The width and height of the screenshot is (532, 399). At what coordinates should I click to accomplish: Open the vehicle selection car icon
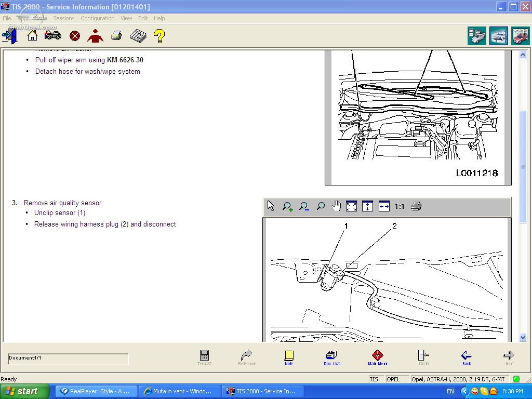coord(53,35)
